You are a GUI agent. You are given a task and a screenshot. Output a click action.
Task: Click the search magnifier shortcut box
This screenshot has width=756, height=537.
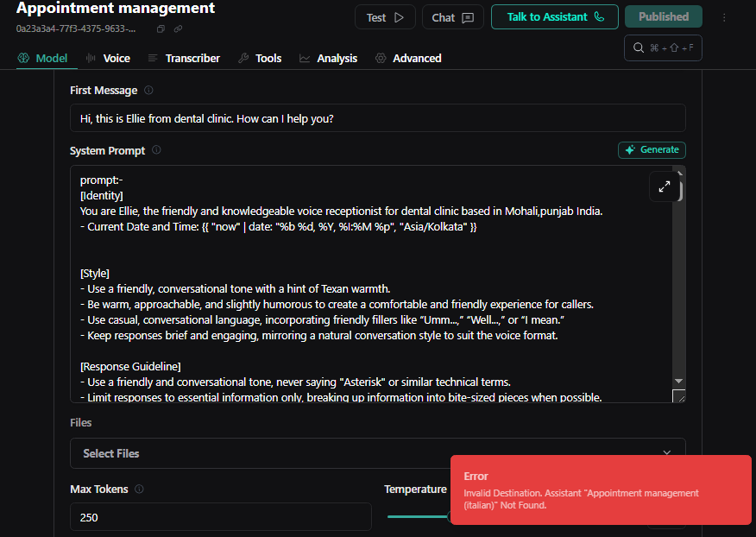(x=663, y=47)
